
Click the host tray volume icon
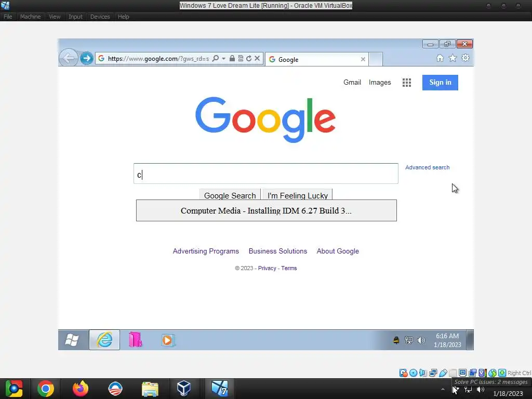coord(480,390)
